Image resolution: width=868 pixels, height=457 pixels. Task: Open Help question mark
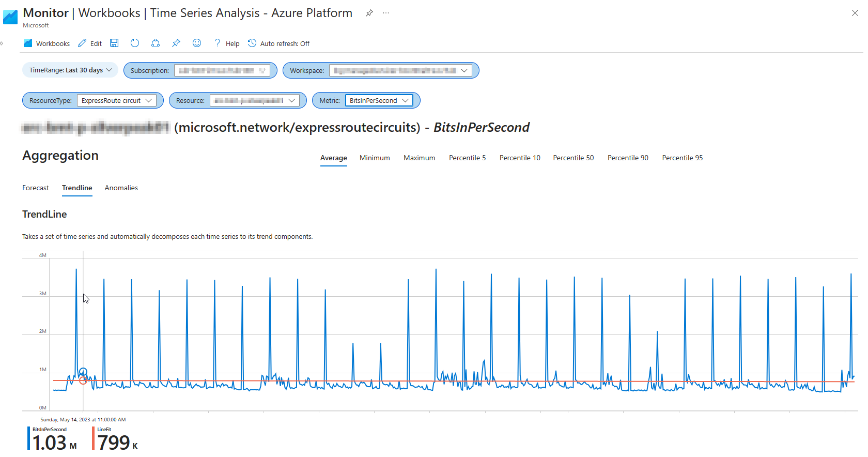[x=227, y=43]
